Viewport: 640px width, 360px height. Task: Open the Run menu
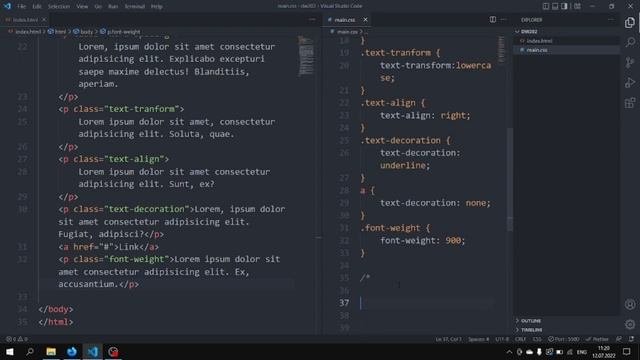click(x=113, y=6)
